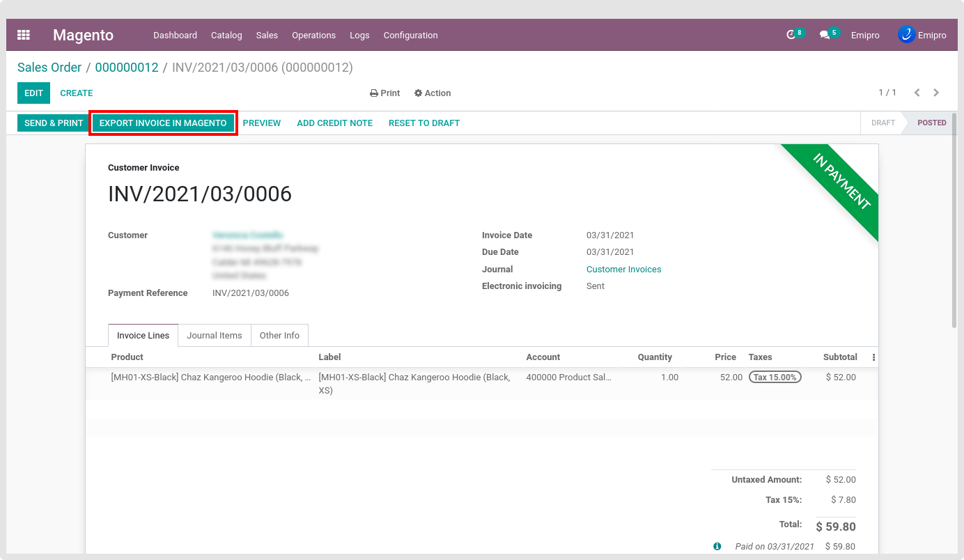Screen dimensions: 964x560
Task: Click quantity value 1.00
Action: pyautogui.click(x=669, y=378)
